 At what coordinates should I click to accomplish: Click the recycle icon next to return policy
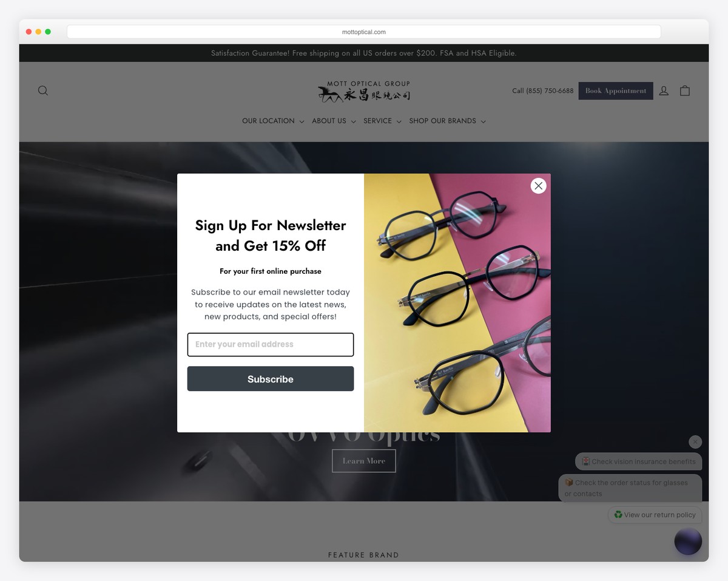(x=618, y=514)
